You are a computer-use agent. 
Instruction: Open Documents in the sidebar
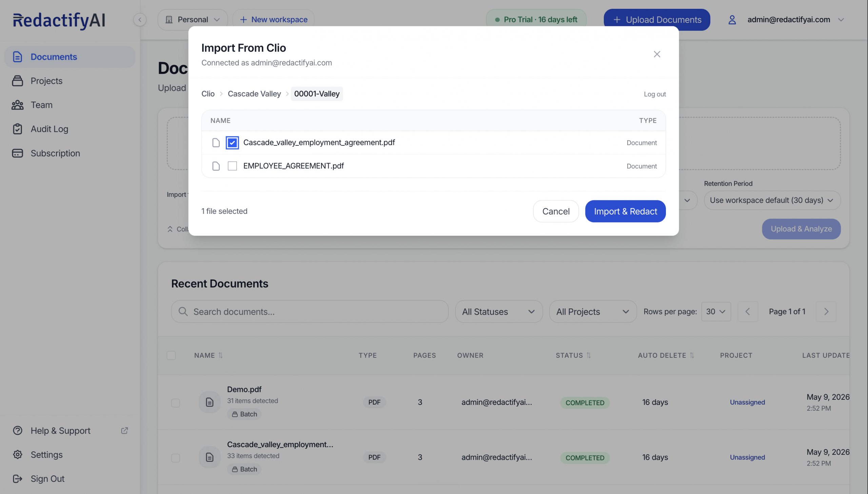[70, 57]
